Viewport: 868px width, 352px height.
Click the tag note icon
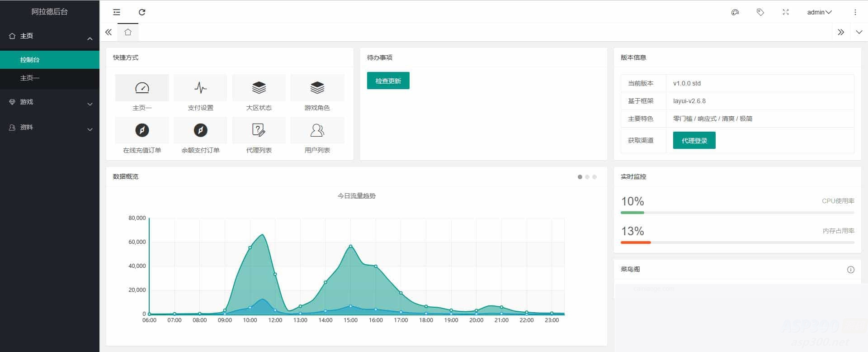pyautogui.click(x=760, y=12)
